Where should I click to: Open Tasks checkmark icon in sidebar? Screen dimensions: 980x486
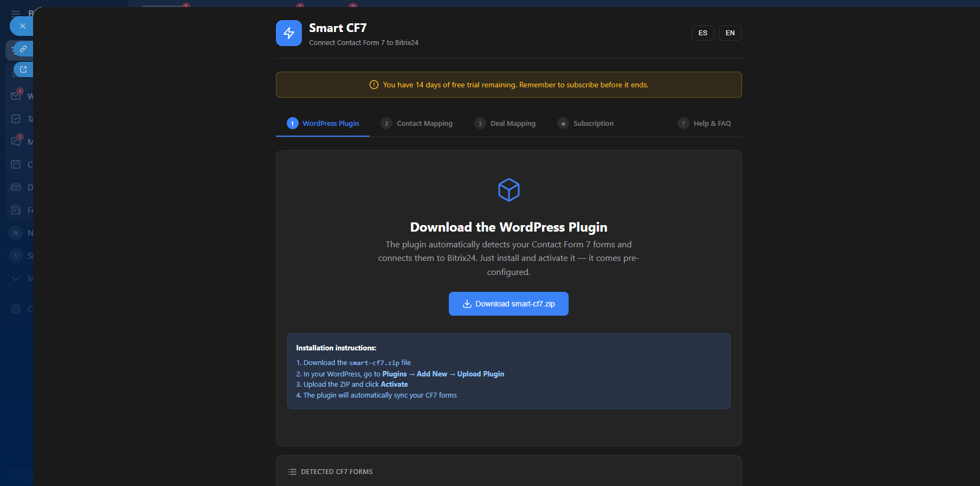16,119
